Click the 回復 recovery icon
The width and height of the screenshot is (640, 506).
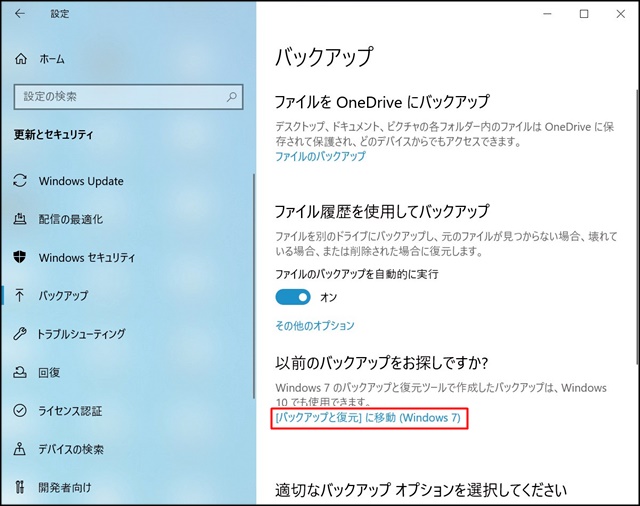[20, 372]
